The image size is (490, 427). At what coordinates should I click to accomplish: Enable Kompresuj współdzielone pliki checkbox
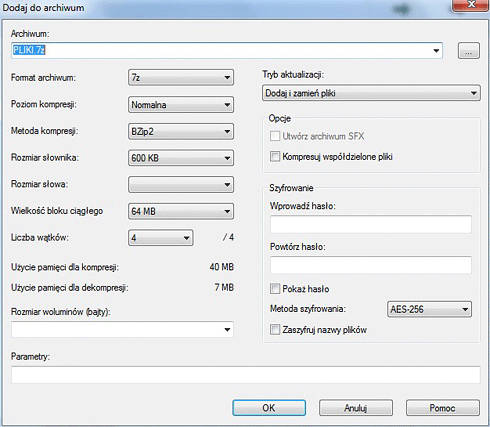point(275,157)
